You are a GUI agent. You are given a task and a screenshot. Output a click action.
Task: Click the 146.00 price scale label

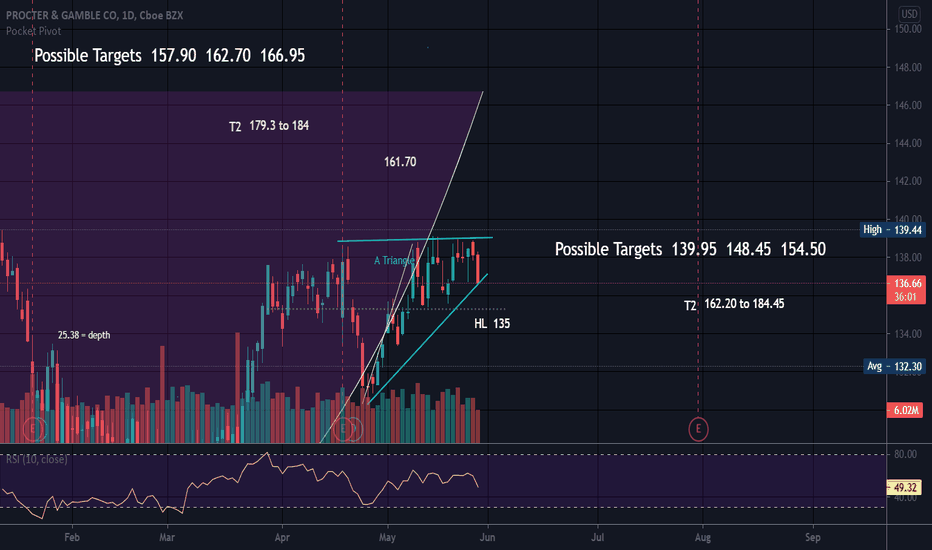pos(908,105)
